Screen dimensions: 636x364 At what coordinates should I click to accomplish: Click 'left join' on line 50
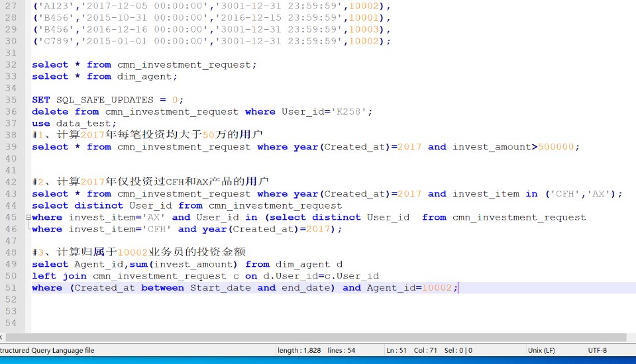(59, 276)
